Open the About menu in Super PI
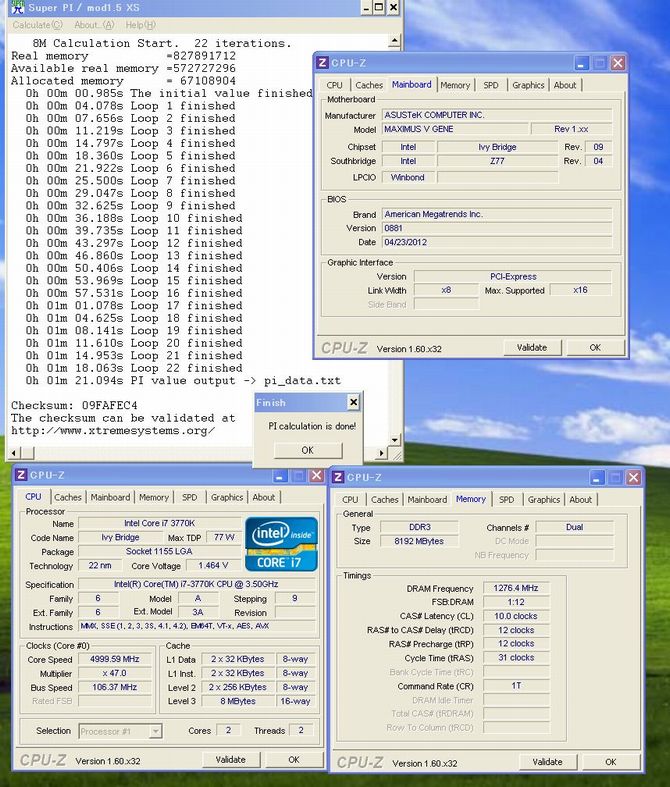This screenshot has height=787, width=670. pos(94,25)
